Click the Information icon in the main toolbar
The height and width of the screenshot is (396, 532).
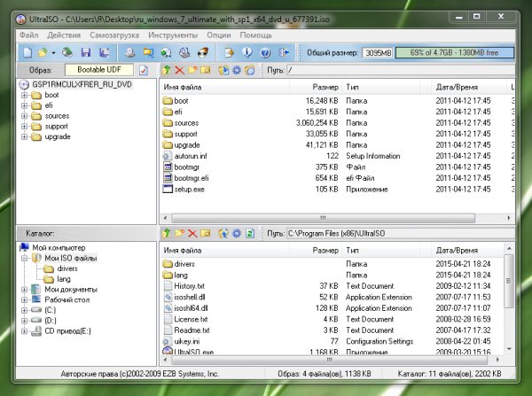247,52
